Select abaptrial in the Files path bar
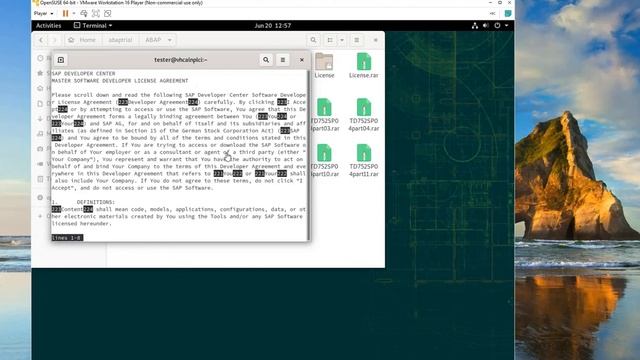Screen dimensions: 640x360 point(120,40)
